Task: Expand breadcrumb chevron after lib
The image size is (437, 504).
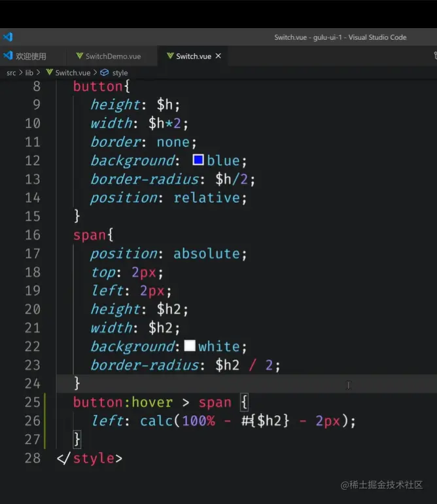Action: coord(38,73)
